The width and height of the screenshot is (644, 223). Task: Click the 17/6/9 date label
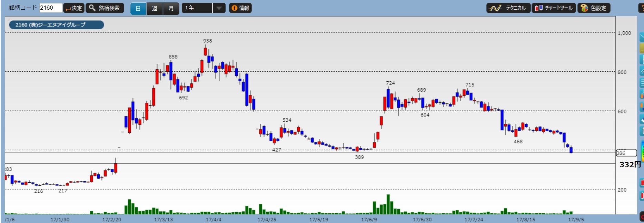369,220
